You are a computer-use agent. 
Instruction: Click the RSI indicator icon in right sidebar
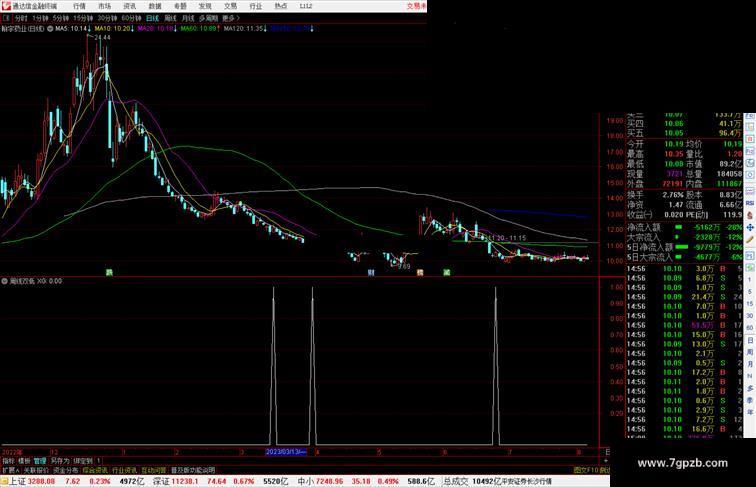pyautogui.click(x=750, y=203)
